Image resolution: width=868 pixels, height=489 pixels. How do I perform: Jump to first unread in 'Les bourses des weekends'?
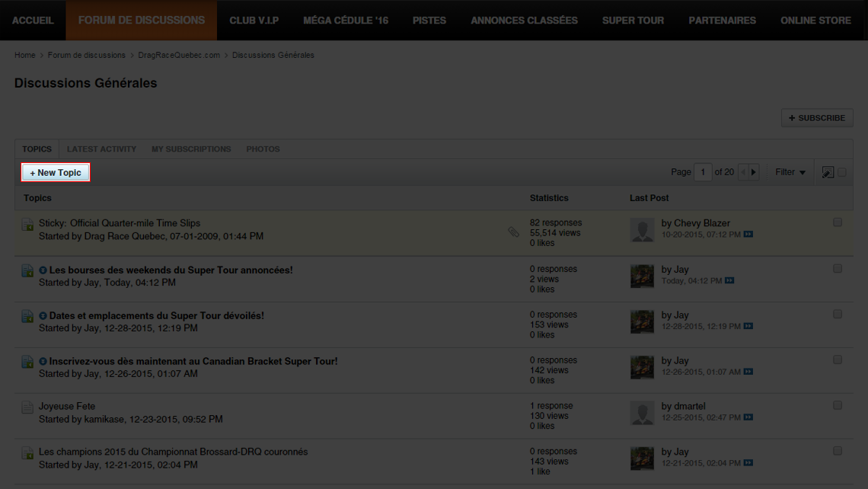pyautogui.click(x=43, y=270)
